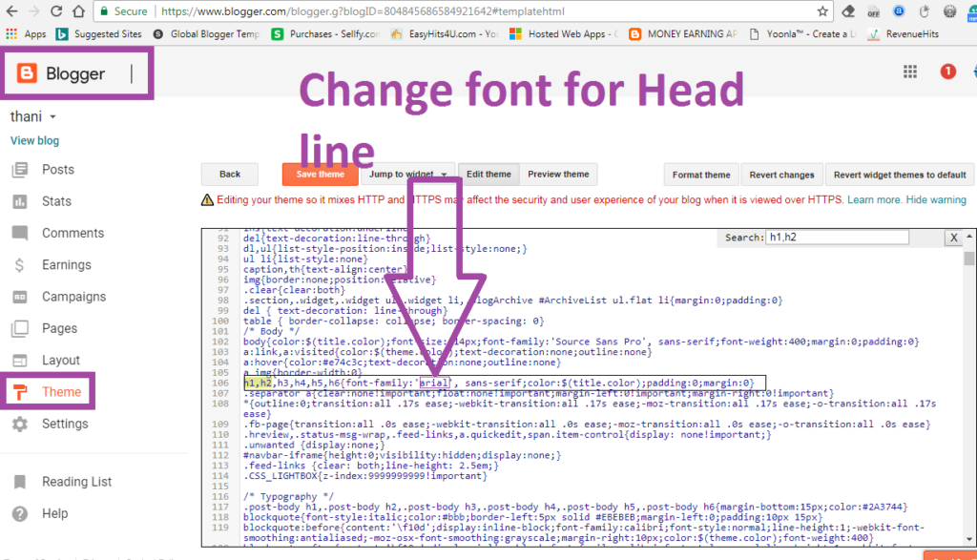Select Campaigns in the sidebar
The image size is (977, 560).
pyautogui.click(x=74, y=297)
